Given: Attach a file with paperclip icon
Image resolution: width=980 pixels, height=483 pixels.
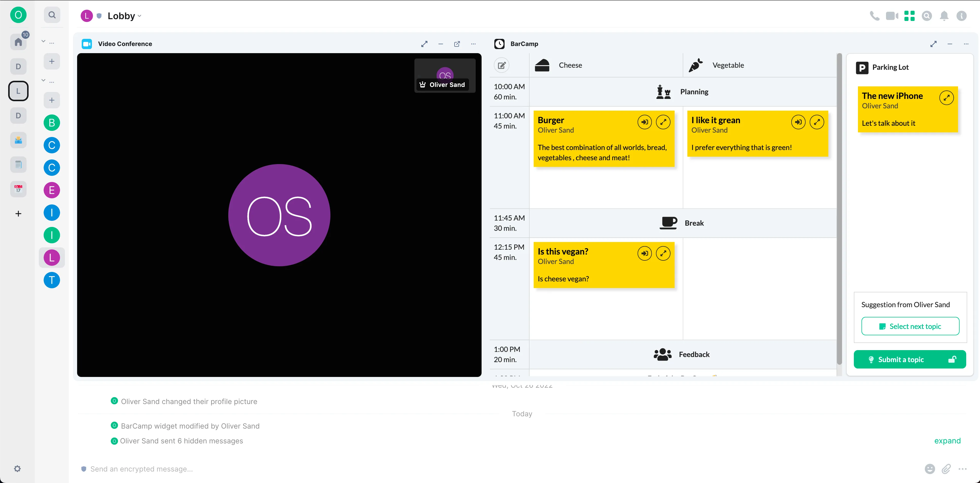Looking at the screenshot, I should pyautogui.click(x=946, y=469).
